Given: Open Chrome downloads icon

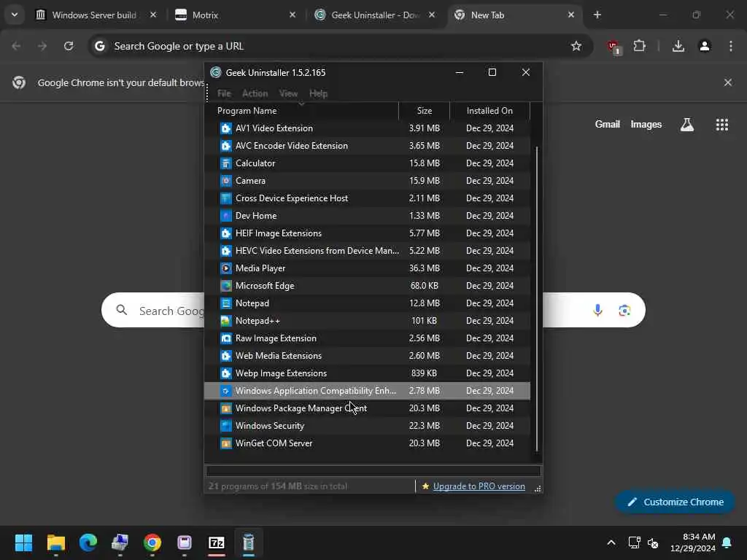Looking at the screenshot, I should point(678,46).
